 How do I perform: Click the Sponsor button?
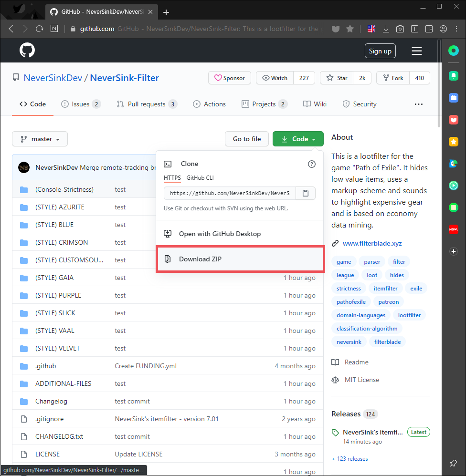[230, 78]
